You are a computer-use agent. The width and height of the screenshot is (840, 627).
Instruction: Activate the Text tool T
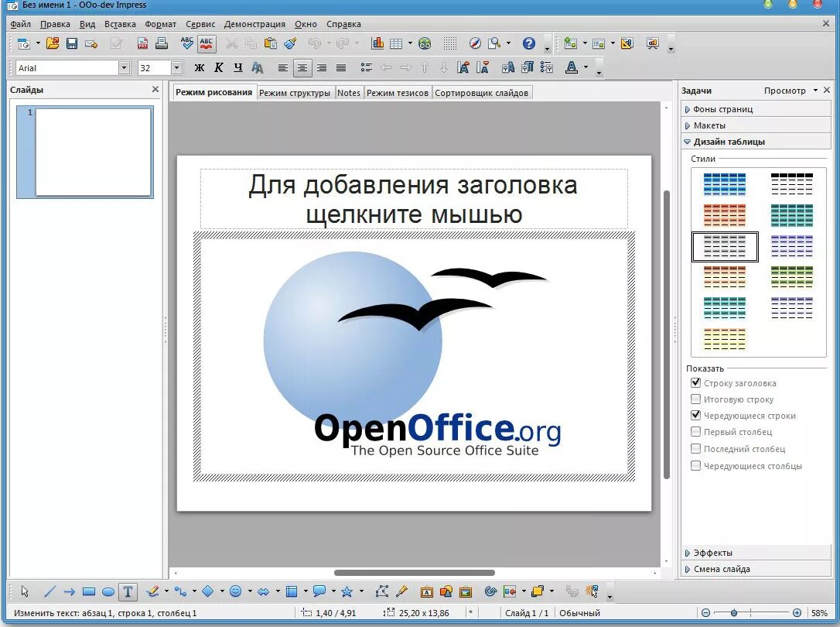pos(128,591)
